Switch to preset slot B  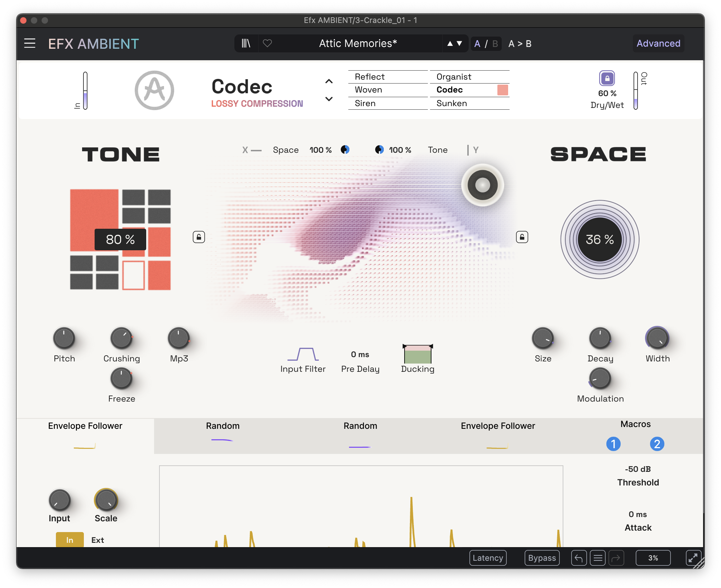[495, 43]
